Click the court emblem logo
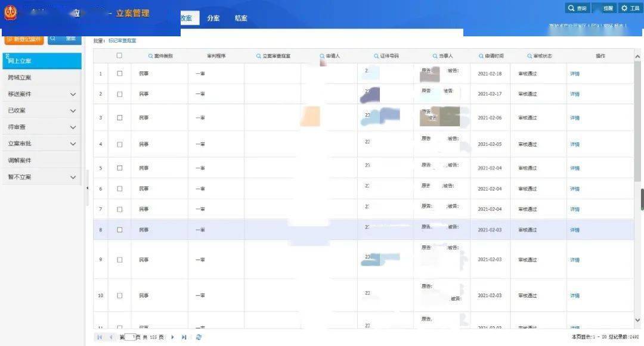 [10, 13]
